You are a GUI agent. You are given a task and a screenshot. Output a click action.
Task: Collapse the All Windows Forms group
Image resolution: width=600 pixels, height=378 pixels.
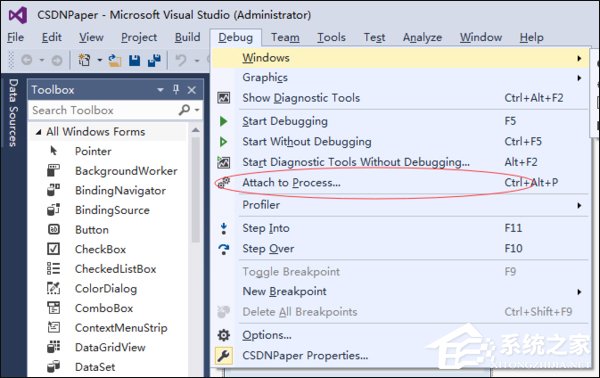38,132
